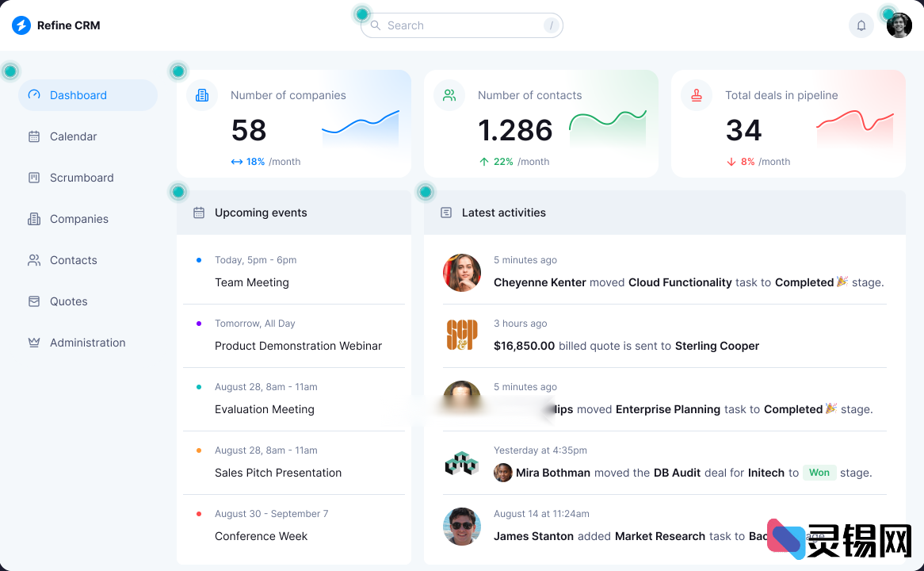924x571 pixels.
Task: Click the Refine CRM lightning logo
Action: coord(21,25)
